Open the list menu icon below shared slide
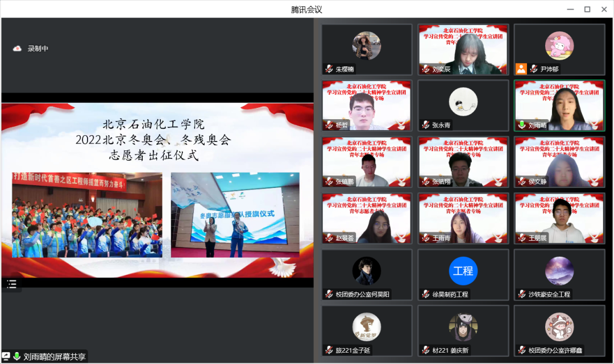 (x=11, y=284)
